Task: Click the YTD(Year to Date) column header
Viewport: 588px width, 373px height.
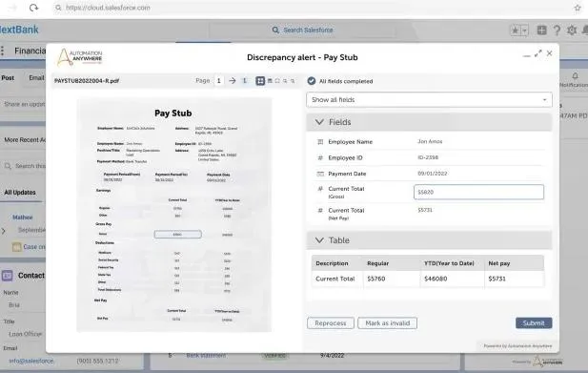Action: [449, 263]
